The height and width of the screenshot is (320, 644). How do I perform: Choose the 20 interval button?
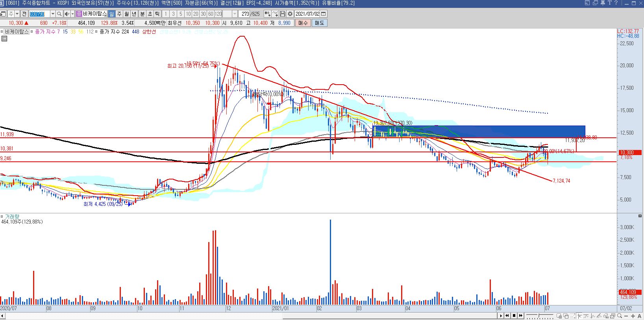click(x=196, y=14)
